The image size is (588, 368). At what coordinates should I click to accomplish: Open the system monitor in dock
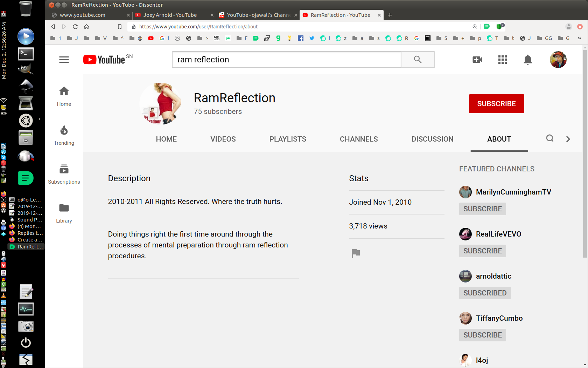pos(26,309)
